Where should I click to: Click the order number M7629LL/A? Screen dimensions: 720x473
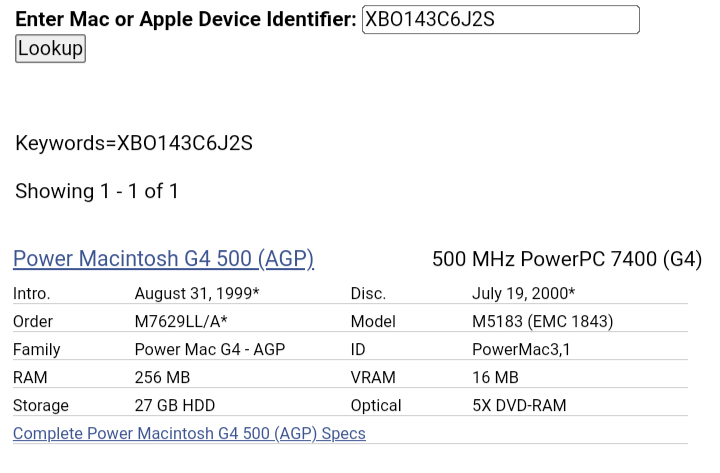181,321
